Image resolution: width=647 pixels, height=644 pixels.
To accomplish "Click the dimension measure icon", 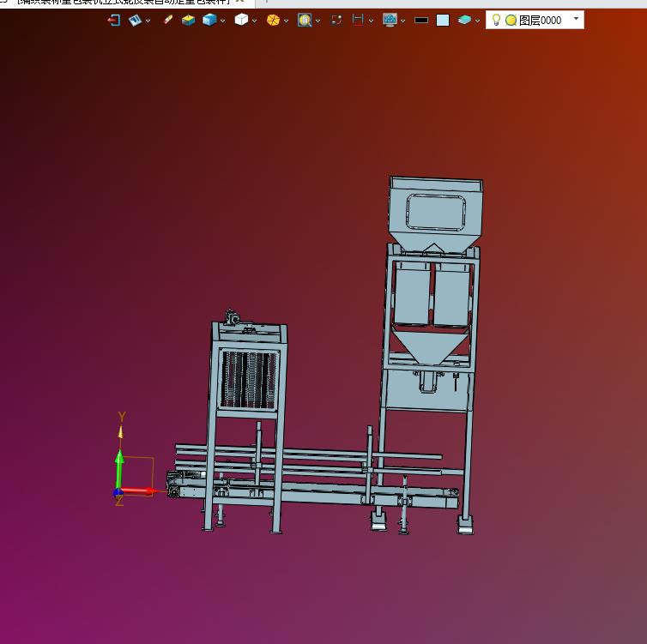I will point(358,20).
